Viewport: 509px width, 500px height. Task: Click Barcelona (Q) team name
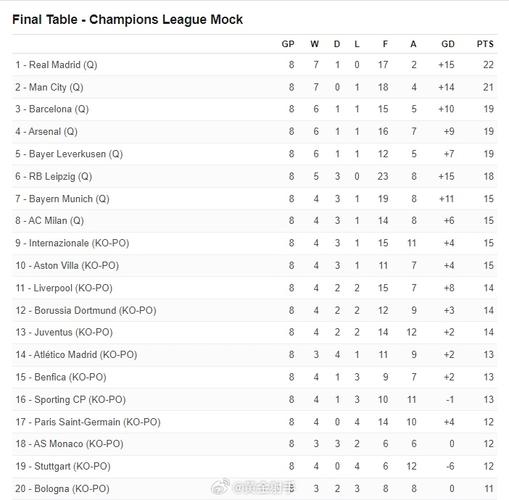coord(52,109)
